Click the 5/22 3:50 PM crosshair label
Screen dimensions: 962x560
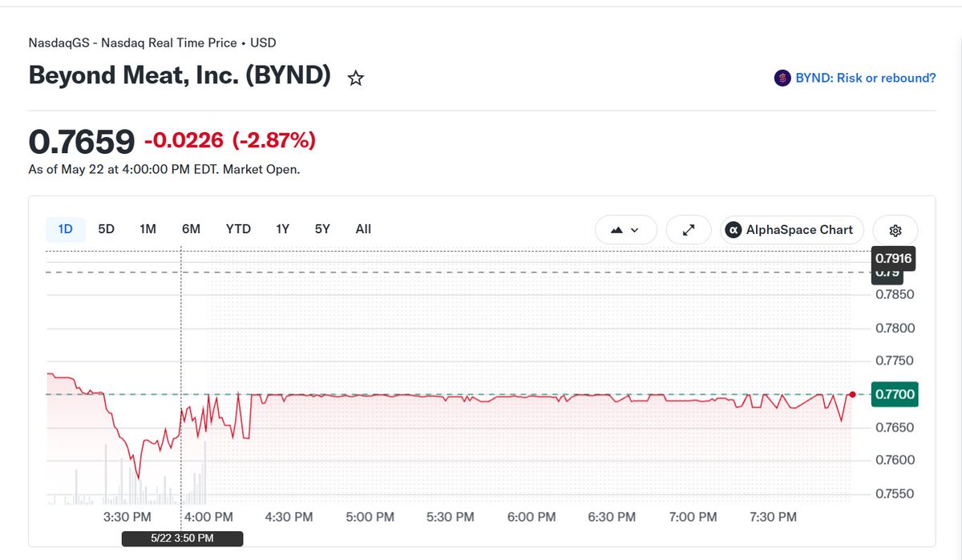182,538
